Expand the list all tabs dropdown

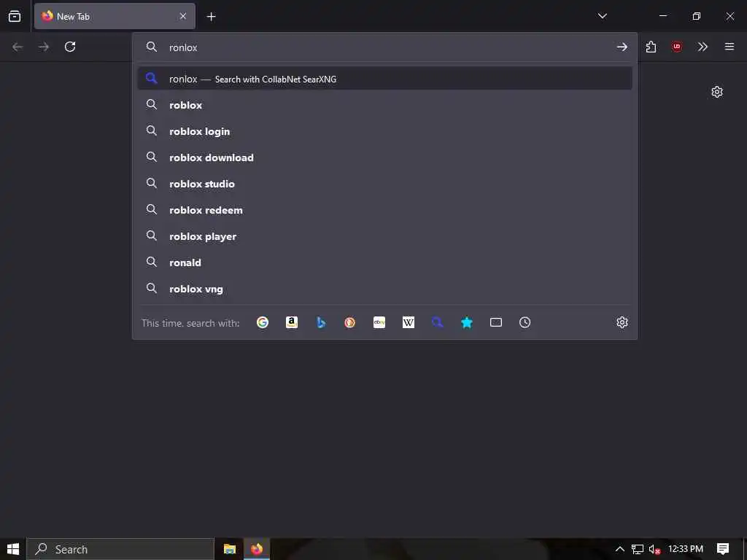coord(602,16)
